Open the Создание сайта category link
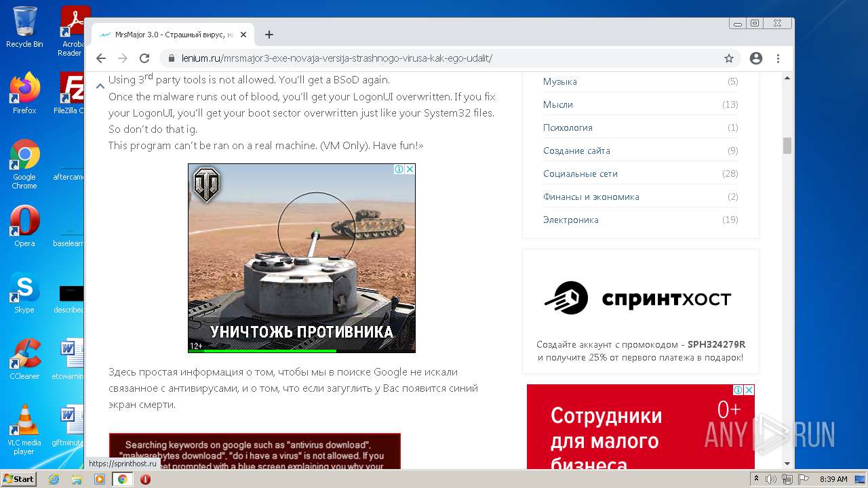868x488 pixels. click(576, 150)
